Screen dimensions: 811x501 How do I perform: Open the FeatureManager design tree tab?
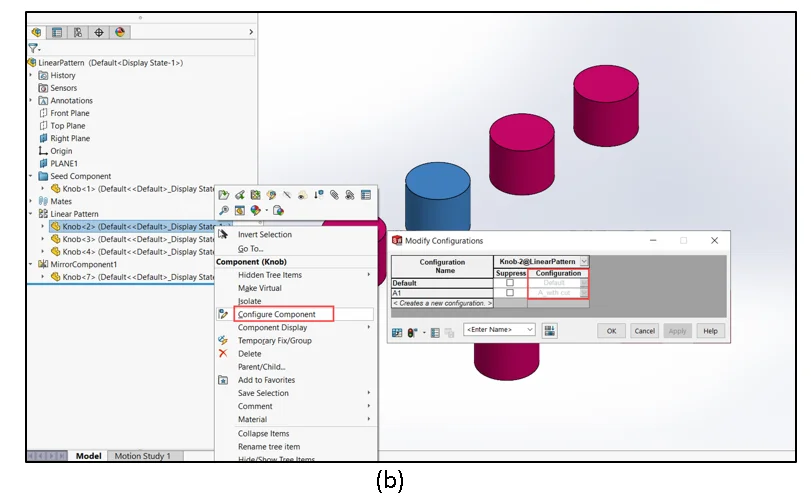coord(36,32)
